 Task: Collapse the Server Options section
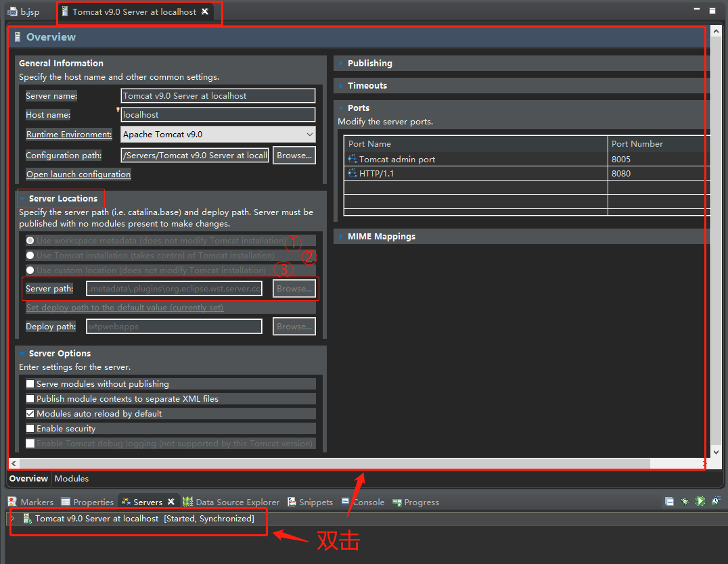22,354
